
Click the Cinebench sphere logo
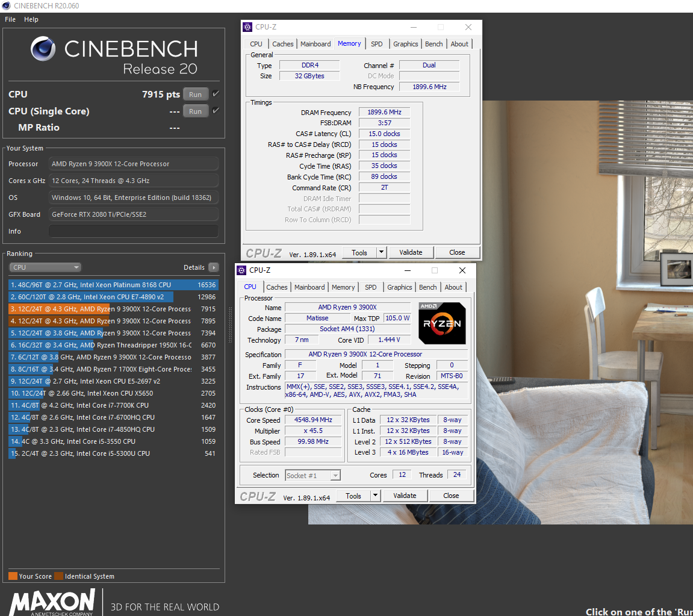pos(43,49)
